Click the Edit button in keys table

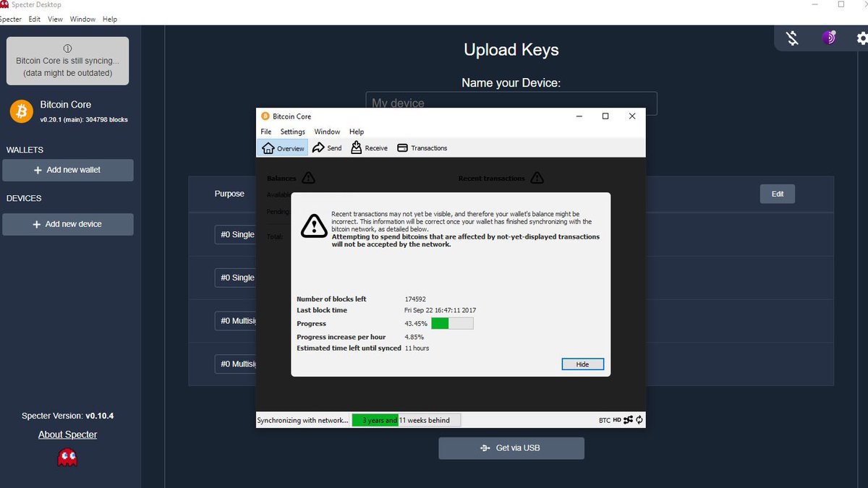[x=778, y=194]
